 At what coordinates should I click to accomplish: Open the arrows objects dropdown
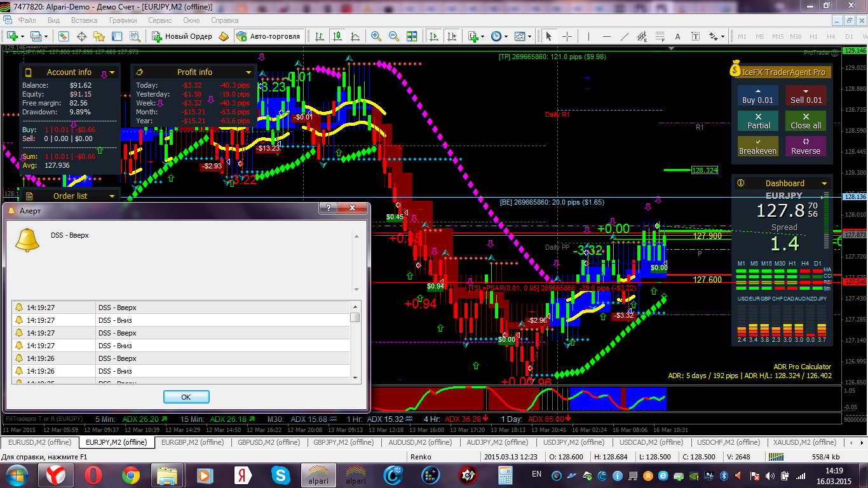[x=722, y=36]
